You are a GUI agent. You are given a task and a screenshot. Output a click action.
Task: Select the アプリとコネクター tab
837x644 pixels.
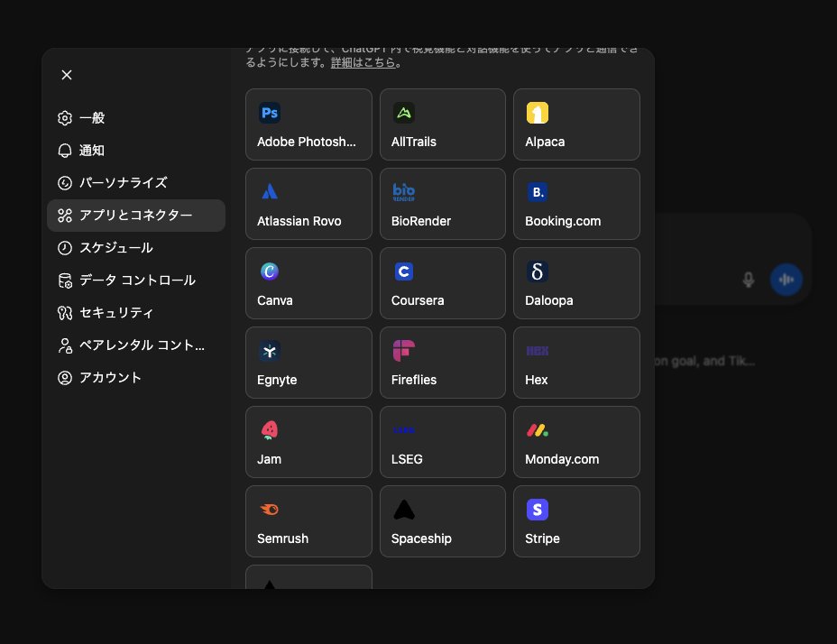(136, 216)
